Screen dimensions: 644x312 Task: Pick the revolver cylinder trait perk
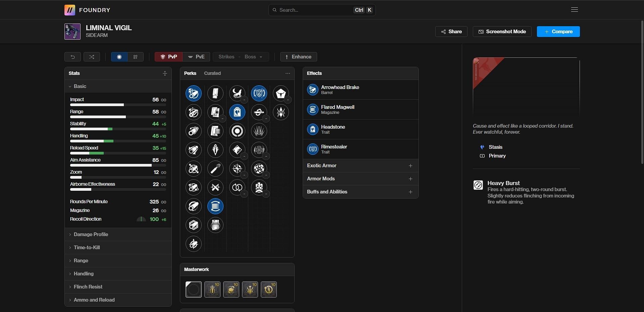259,150
